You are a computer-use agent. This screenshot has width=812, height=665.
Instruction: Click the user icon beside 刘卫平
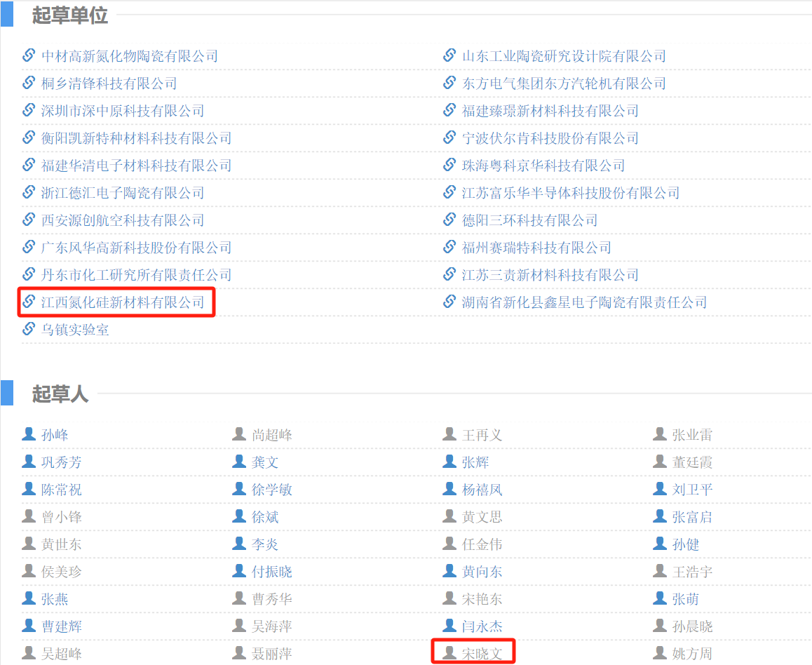tap(660, 489)
